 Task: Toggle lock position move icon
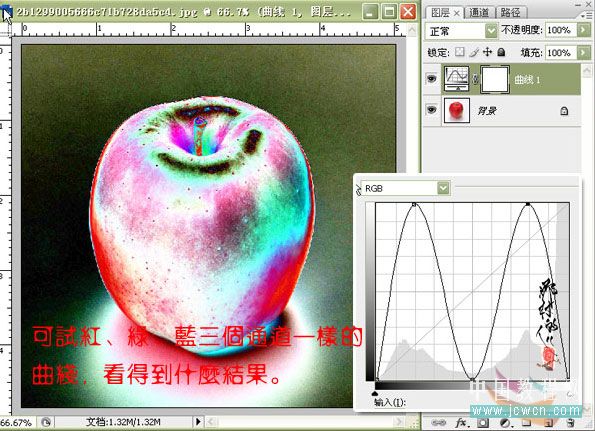pyautogui.click(x=487, y=52)
